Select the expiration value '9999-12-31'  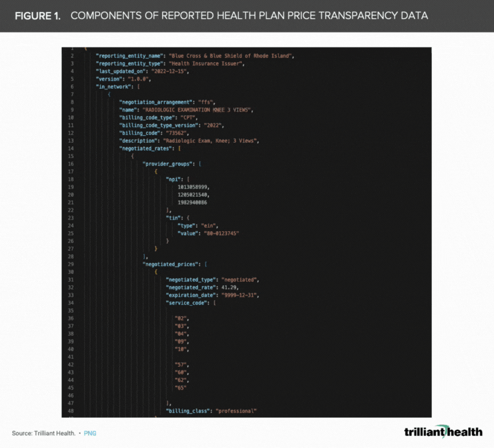coord(239,295)
